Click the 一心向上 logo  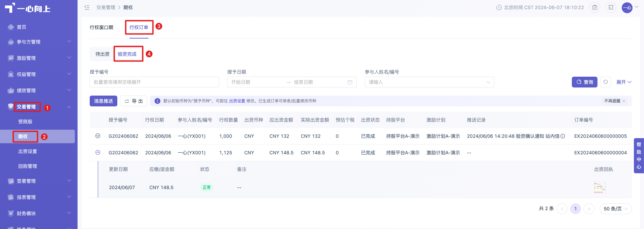pos(28,8)
